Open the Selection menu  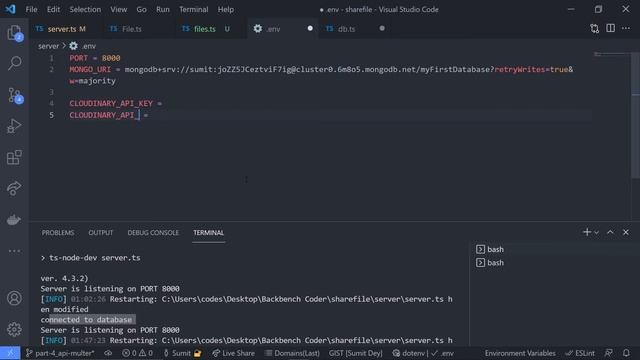coord(85,9)
